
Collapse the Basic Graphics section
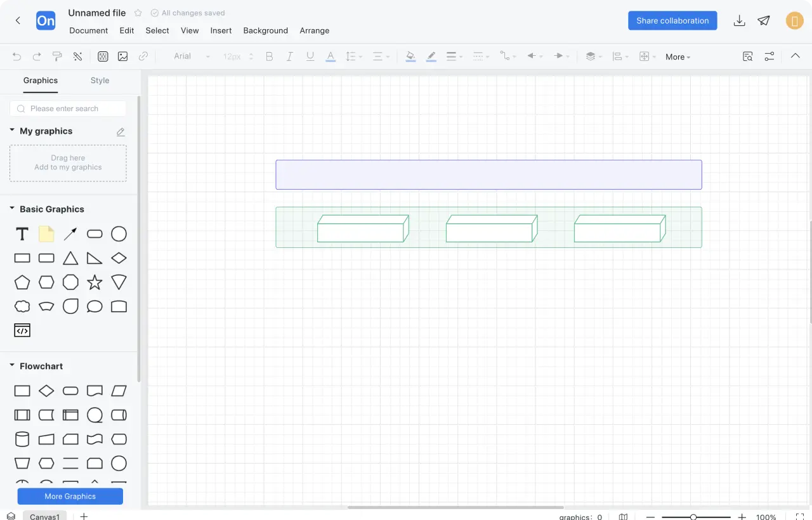[12, 209]
